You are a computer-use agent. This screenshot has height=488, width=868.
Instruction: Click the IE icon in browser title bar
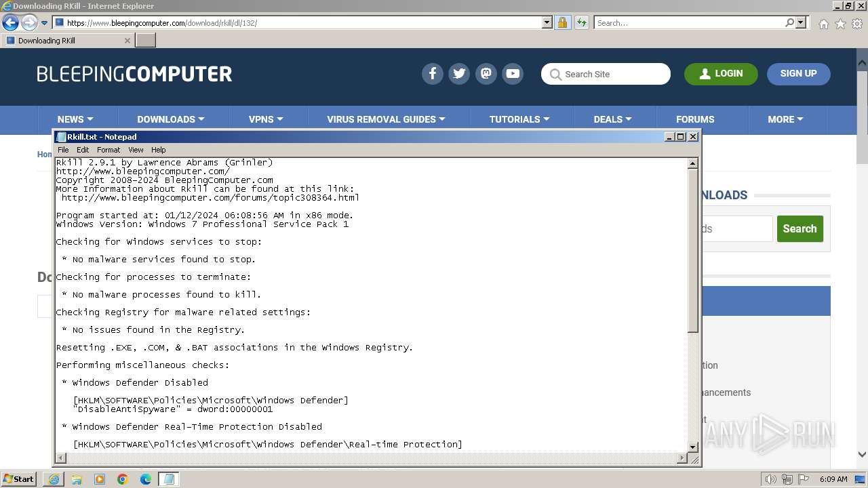[x=7, y=6]
